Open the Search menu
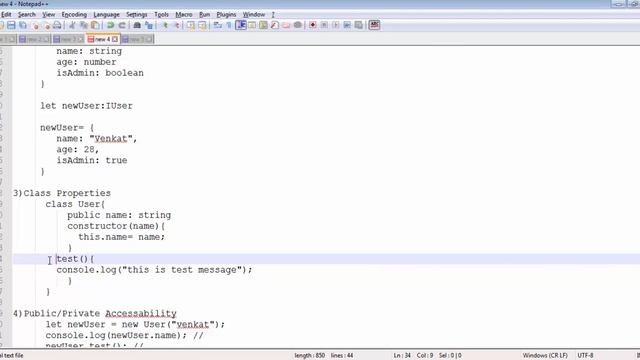This screenshot has height=360, width=640. pyautogui.click(x=27, y=14)
